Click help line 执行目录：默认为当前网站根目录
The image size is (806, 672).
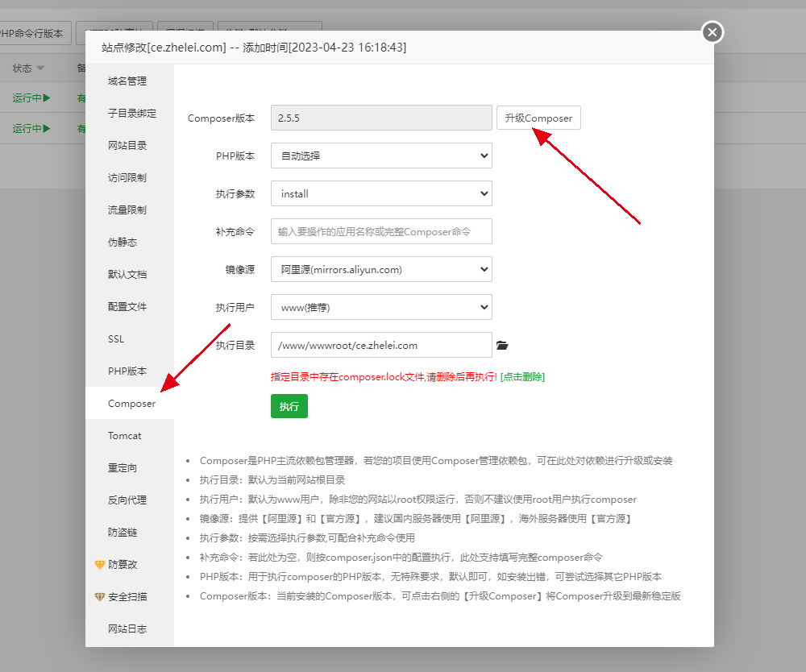(272, 480)
